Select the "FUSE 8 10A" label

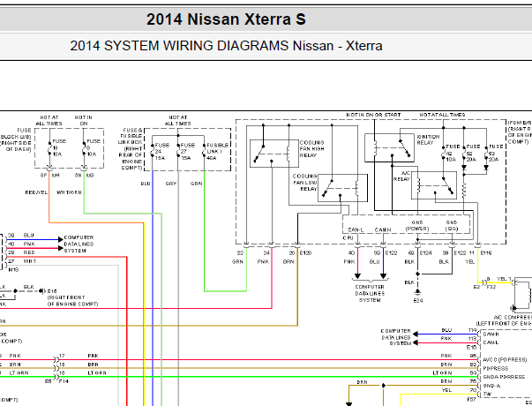point(94,147)
